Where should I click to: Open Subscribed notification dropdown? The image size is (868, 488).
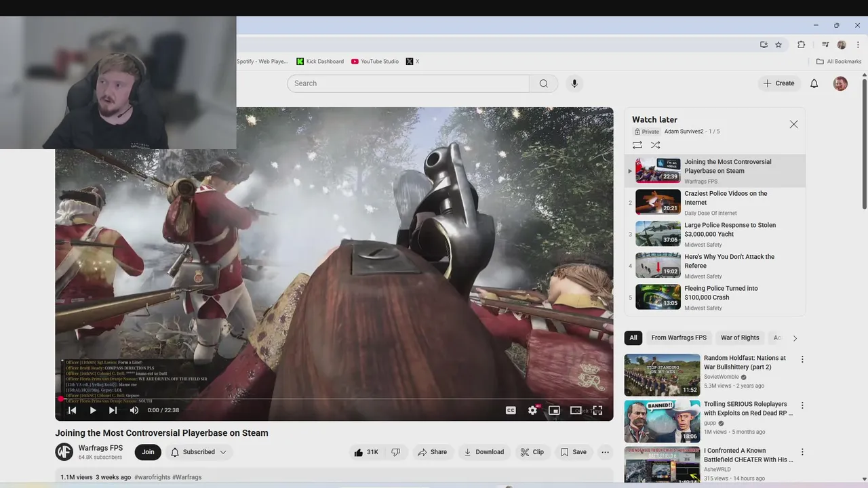pos(199,452)
